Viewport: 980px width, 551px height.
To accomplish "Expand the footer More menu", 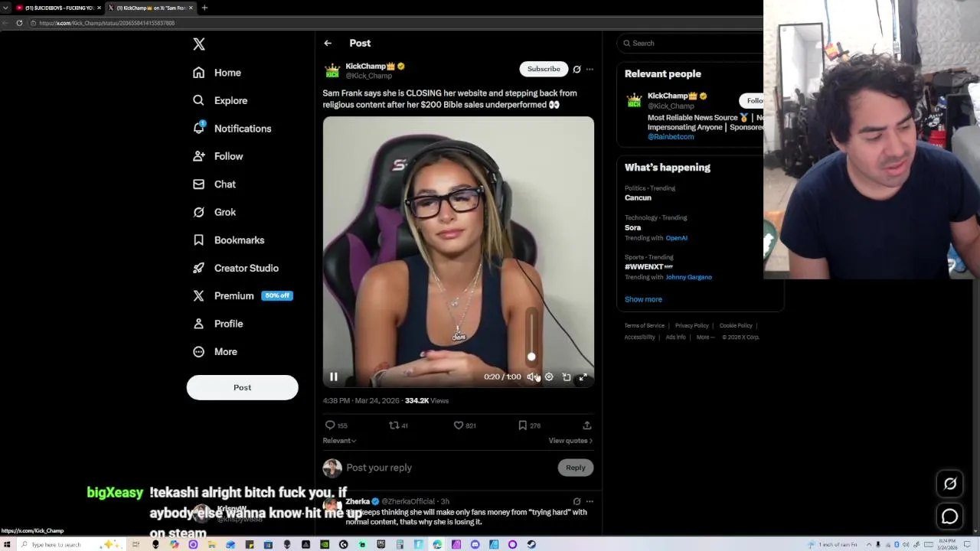I will pos(705,337).
